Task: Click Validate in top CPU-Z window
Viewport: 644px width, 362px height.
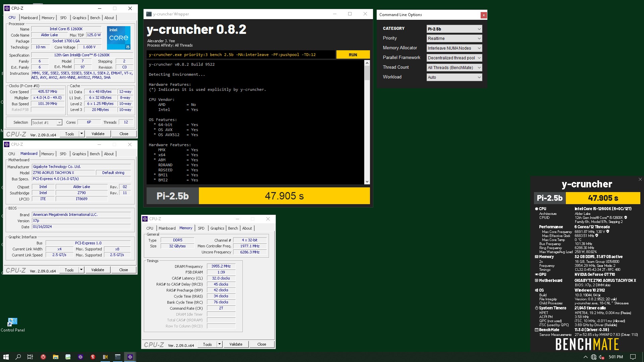Action: (98, 134)
